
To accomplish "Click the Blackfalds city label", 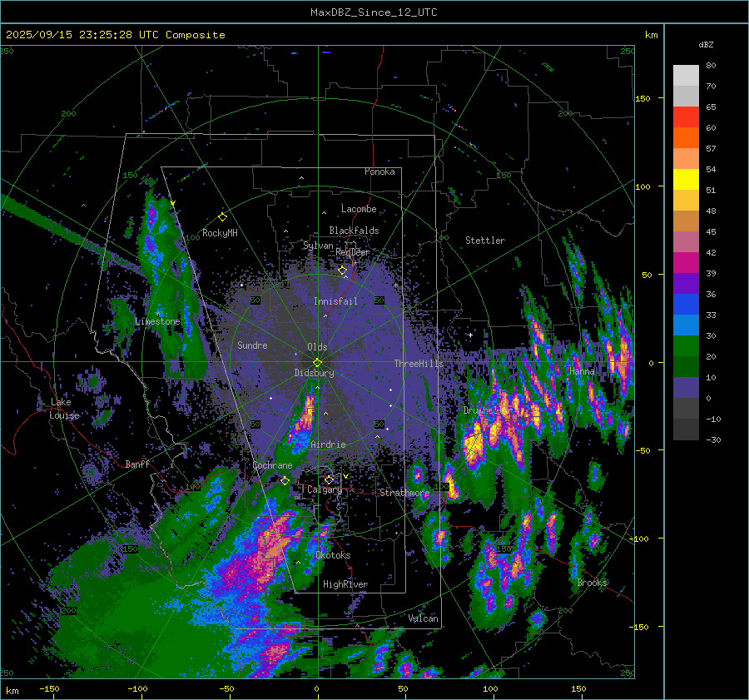I will click(x=354, y=231).
